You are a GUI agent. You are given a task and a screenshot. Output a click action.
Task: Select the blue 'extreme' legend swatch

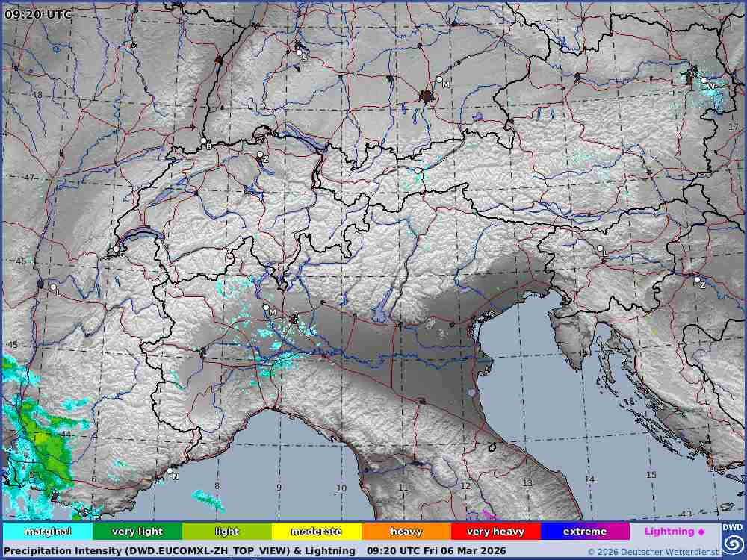coord(585,532)
